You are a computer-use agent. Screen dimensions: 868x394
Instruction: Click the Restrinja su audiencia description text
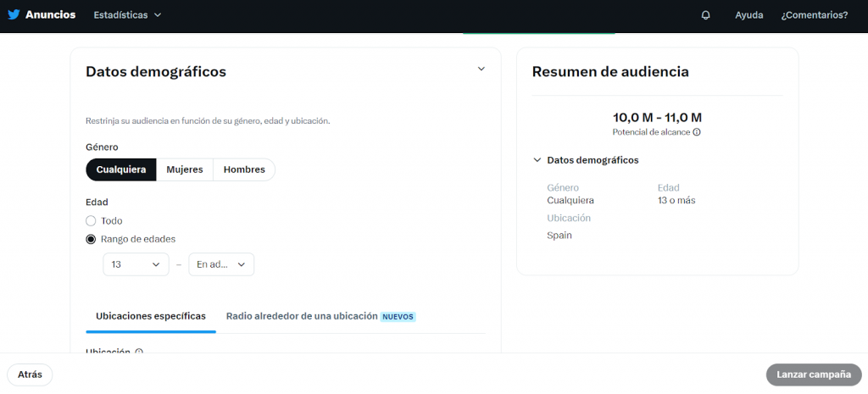209,120
